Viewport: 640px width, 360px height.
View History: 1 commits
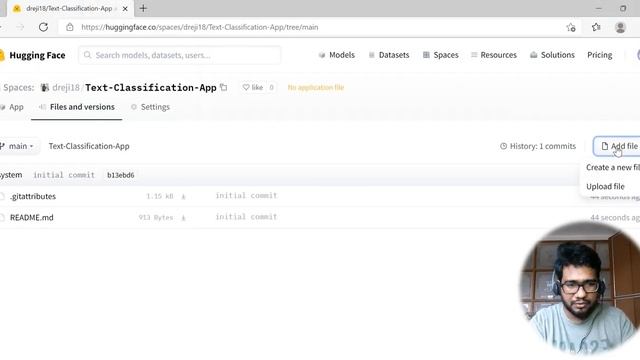click(538, 146)
